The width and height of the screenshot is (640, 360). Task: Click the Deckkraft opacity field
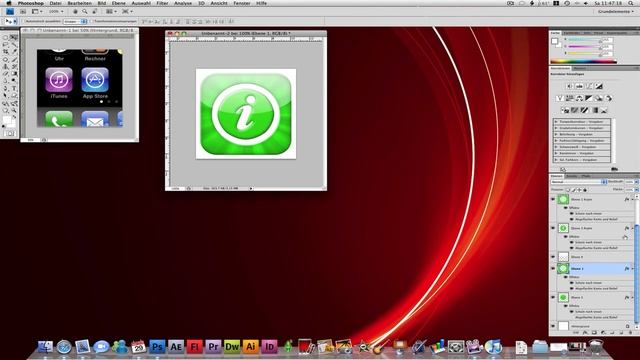[630, 182]
